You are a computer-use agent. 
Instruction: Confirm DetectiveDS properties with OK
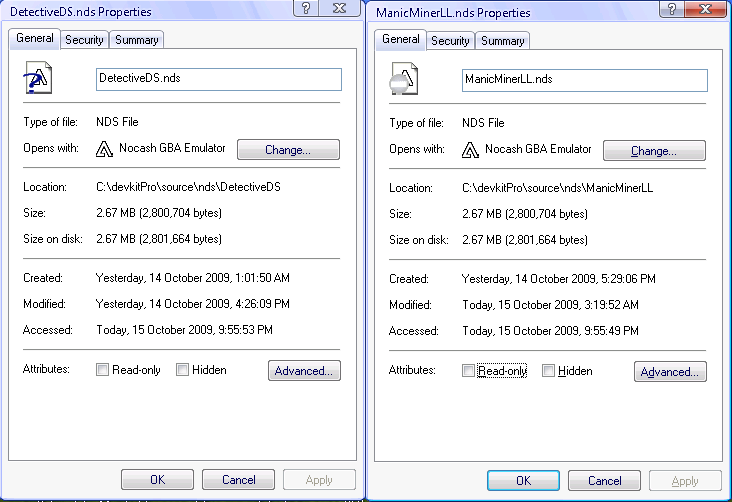tap(157, 479)
